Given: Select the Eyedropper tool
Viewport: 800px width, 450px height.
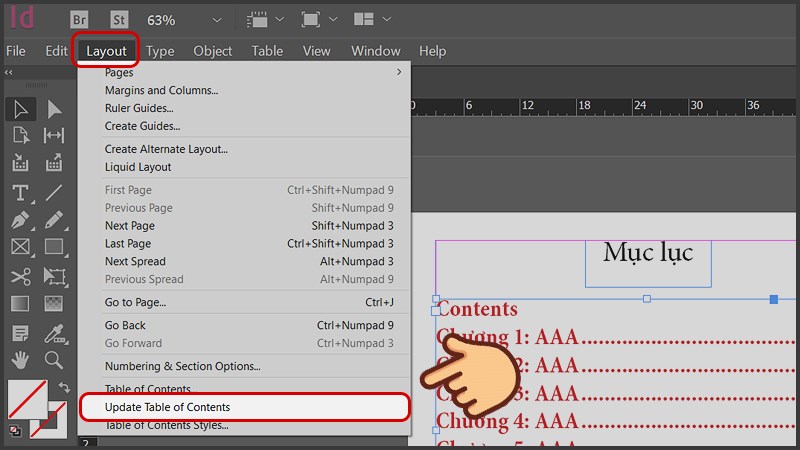Looking at the screenshot, I should pyautogui.click(x=54, y=334).
